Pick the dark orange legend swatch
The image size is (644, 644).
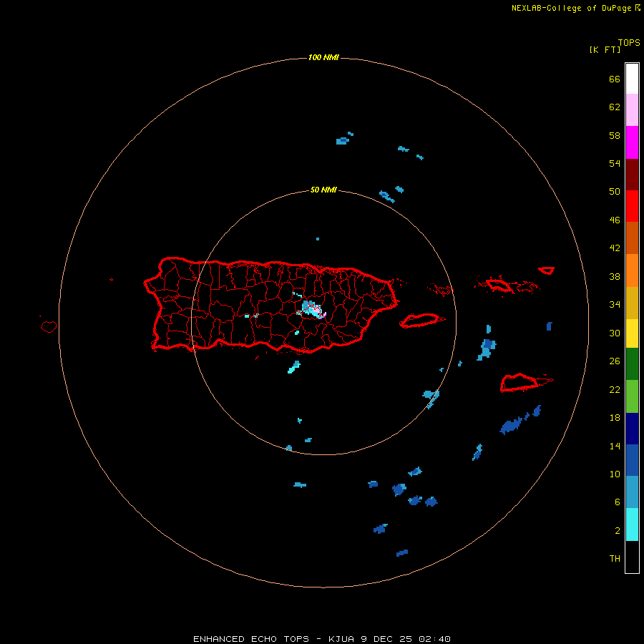(x=632, y=238)
